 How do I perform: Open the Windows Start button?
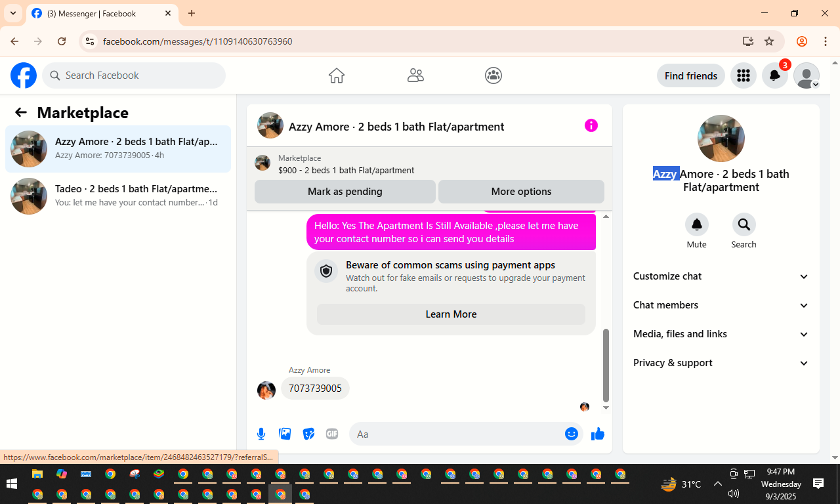click(x=11, y=484)
